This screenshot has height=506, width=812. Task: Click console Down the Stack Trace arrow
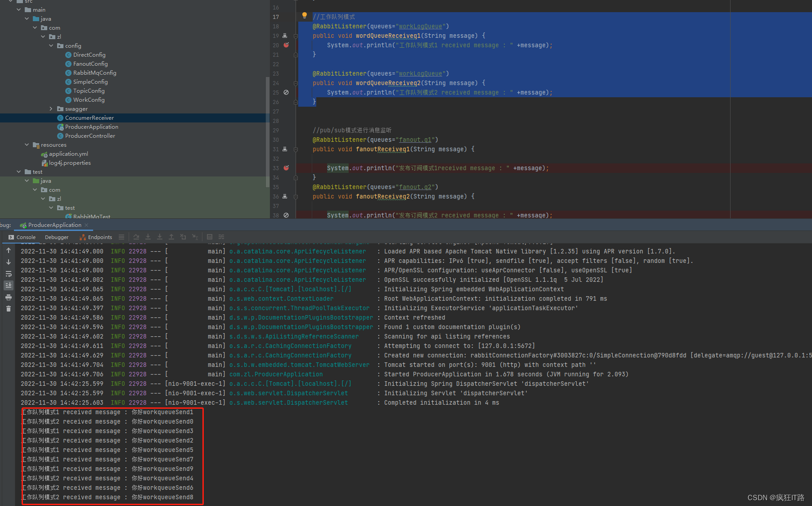(x=9, y=262)
